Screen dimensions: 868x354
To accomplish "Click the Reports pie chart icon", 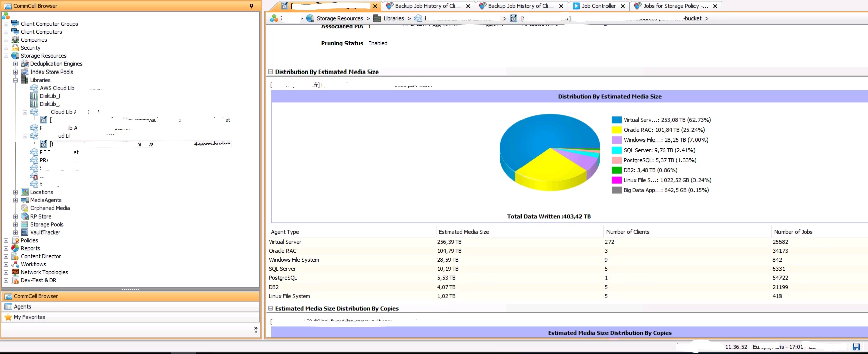I will 15,248.
